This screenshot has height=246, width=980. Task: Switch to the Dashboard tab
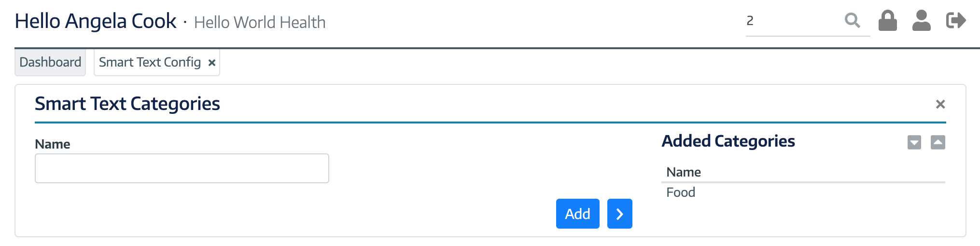click(x=50, y=62)
